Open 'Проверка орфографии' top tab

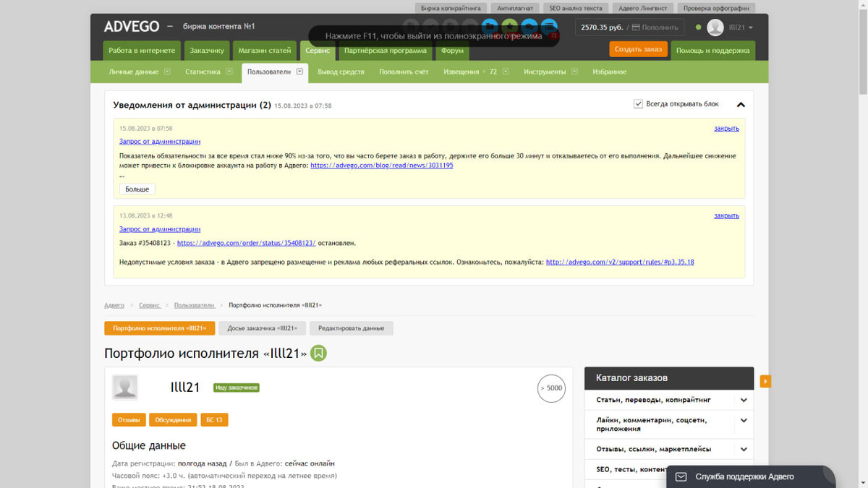coord(716,8)
